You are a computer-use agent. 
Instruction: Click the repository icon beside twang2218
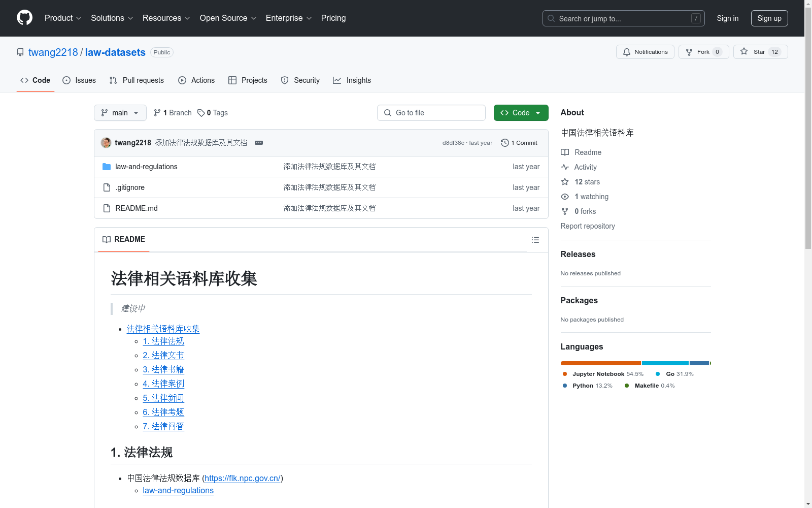pyautogui.click(x=20, y=52)
